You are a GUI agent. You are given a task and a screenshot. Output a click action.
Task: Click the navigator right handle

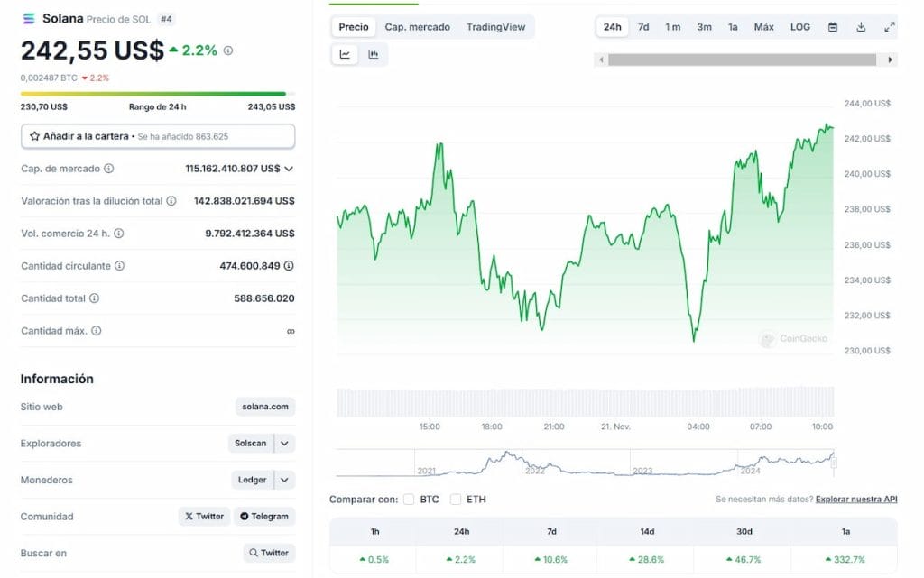point(834,463)
